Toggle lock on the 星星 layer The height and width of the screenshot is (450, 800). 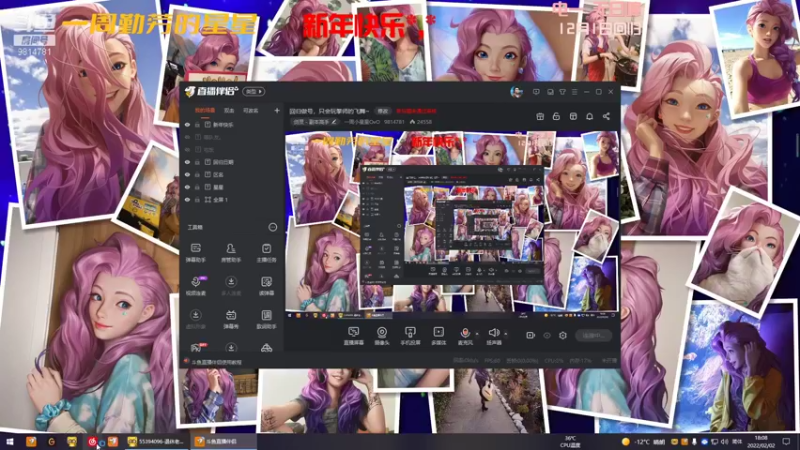tap(197, 187)
